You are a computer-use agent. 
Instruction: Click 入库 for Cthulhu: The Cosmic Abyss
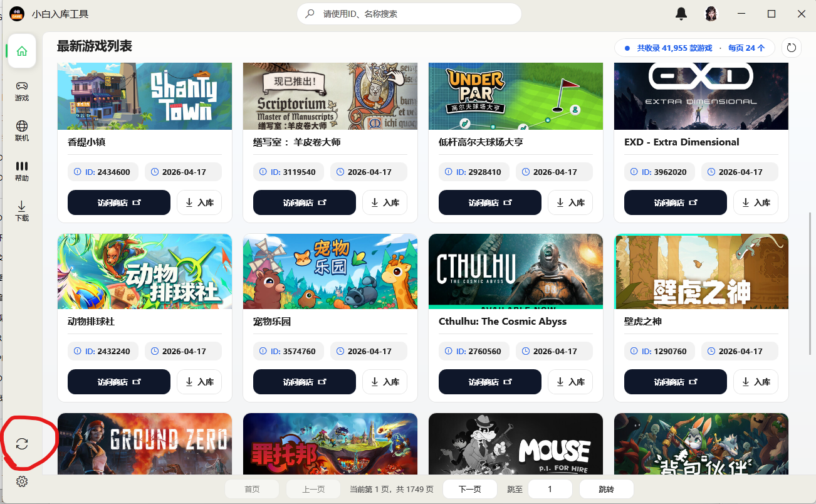coord(570,382)
